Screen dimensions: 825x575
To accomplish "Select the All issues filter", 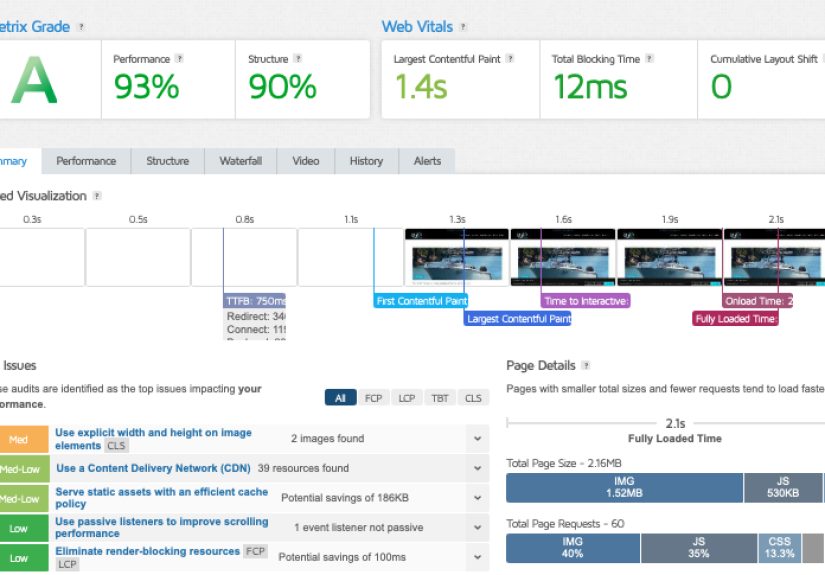I will pos(340,398).
